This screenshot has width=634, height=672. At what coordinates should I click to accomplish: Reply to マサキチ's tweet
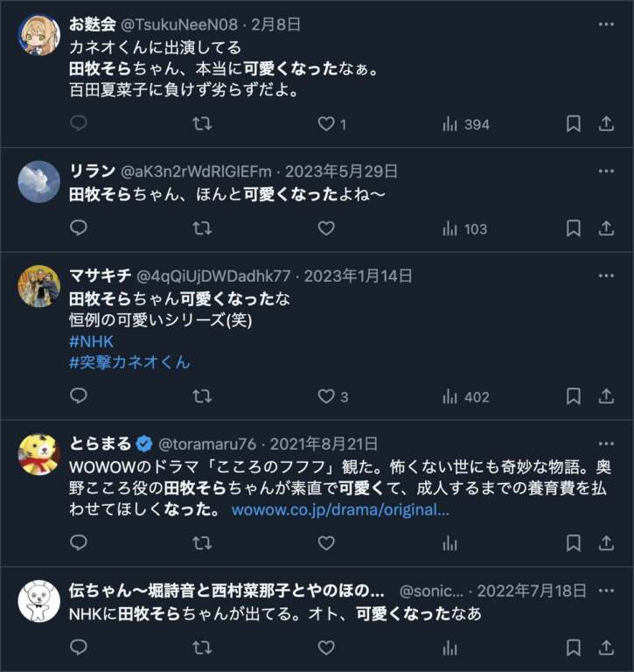click(x=79, y=396)
